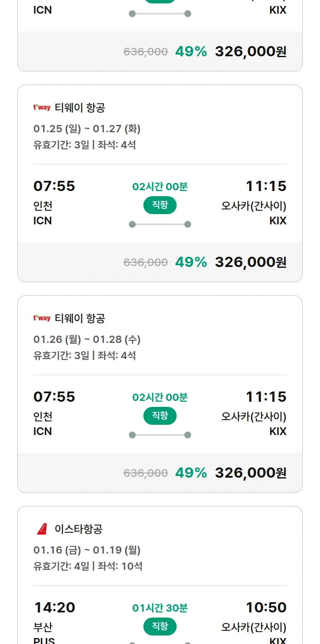Viewport: 320px width, 644px height.
Task: Click the 14:20 Busan departure time
Action: pyautogui.click(x=55, y=608)
